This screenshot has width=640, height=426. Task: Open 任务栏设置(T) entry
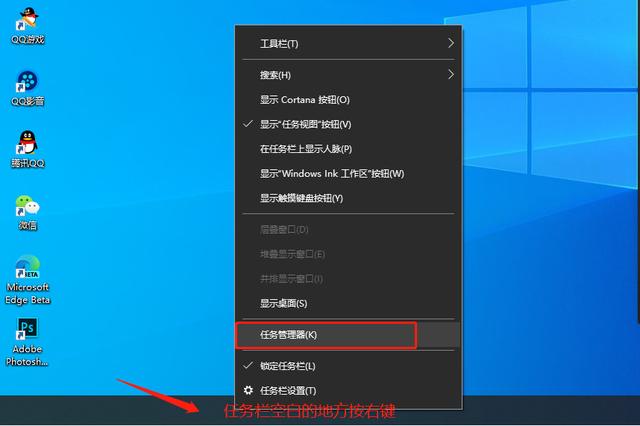click(348, 390)
